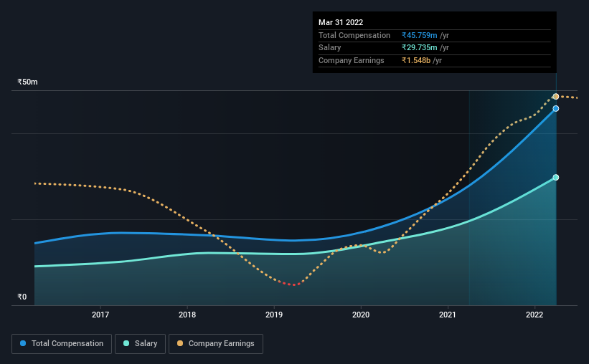
Task: Click the red negative earnings segment near 2019
Action: [292, 284]
